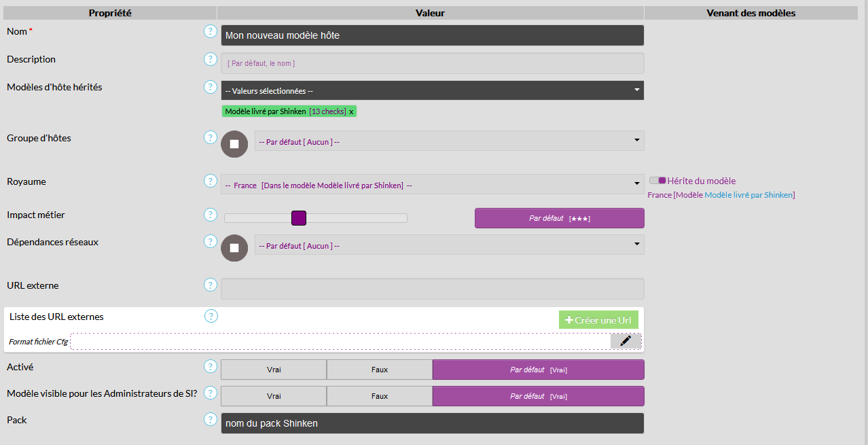Set Activé to Faux
The width and height of the screenshot is (868, 445).
[x=380, y=370]
